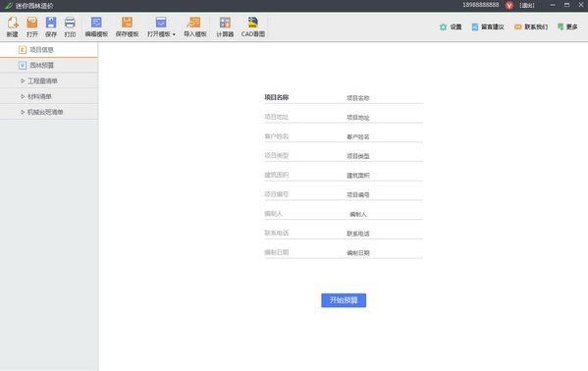
Task: Click the 建筑面积 input field
Action: pos(385,176)
